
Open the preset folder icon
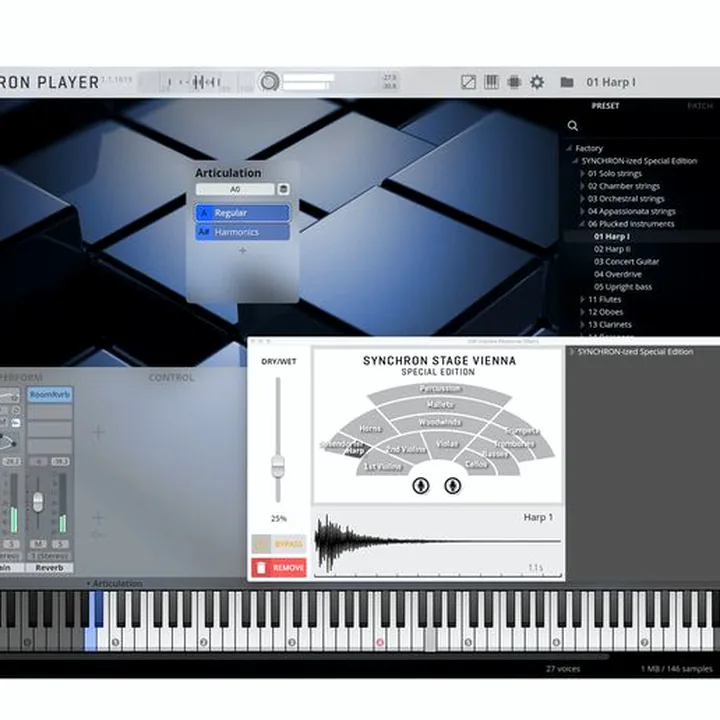point(567,82)
